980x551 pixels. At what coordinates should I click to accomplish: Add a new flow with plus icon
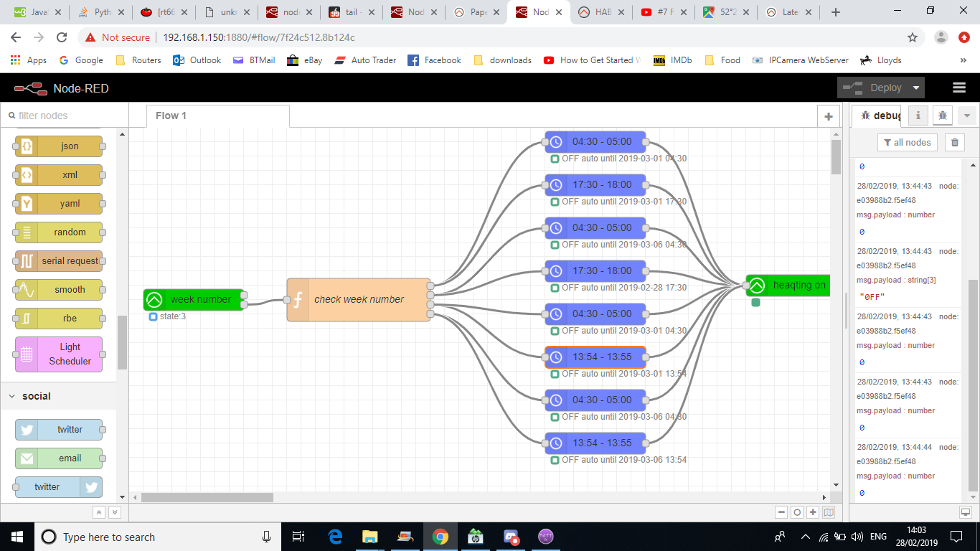[828, 116]
